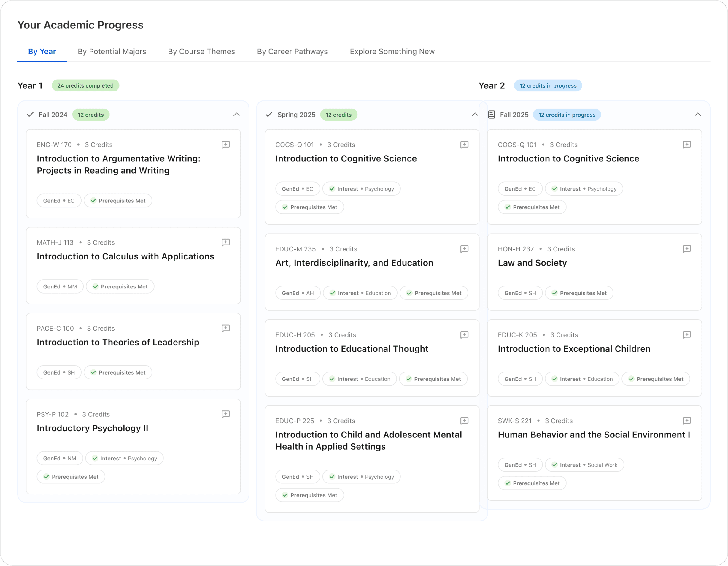Open the Introduction to Educational Thought course title
The image size is (728, 566).
click(x=351, y=349)
